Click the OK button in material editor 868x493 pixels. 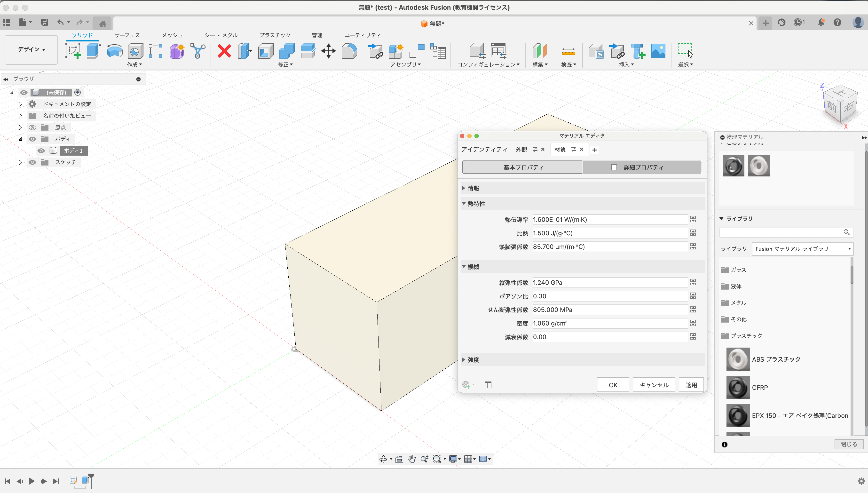pyautogui.click(x=613, y=385)
